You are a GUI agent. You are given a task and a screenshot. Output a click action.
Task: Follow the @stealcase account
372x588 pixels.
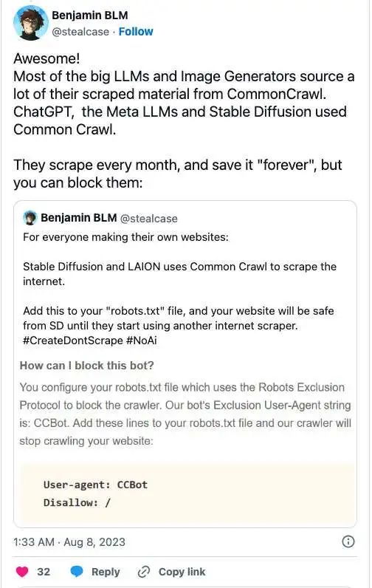136,32
